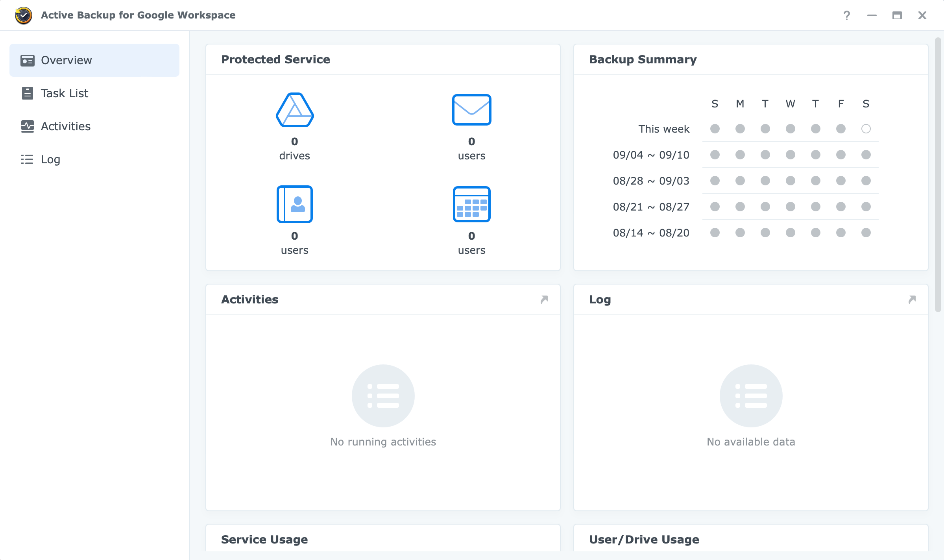Image resolution: width=944 pixels, height=560 pixels.
Task: Open Log panel via arrow icon
Action: pos(912,299)
